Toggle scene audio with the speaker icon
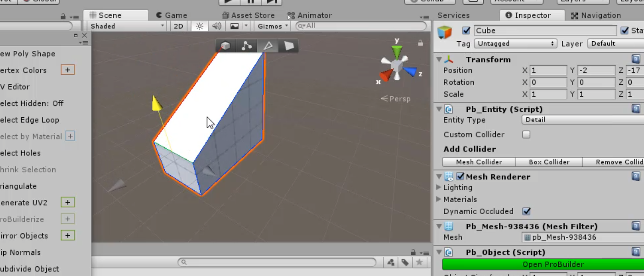644x276 pixels. (216, 26)
